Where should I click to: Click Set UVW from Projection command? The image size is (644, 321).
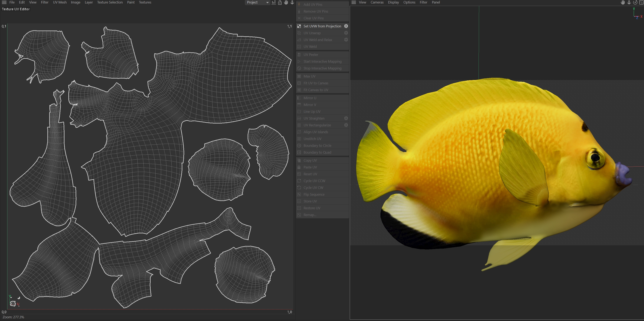[x=322, y=26]
